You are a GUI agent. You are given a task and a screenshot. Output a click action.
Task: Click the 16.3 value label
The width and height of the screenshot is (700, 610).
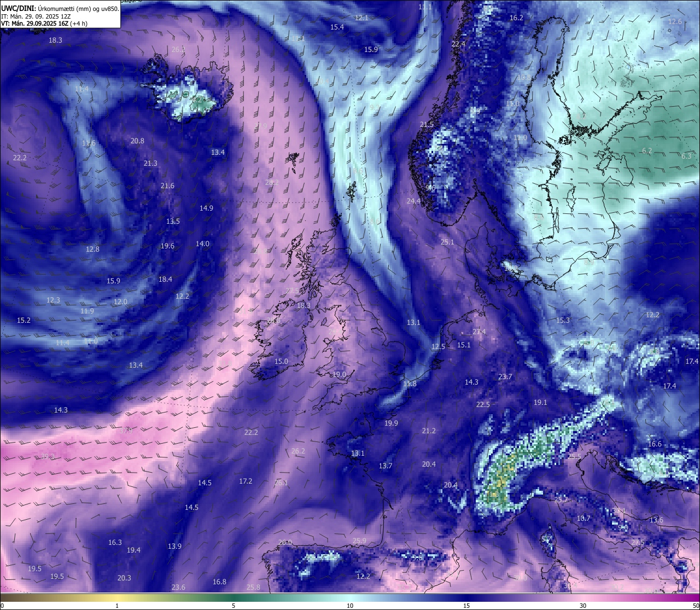[115, 542]
